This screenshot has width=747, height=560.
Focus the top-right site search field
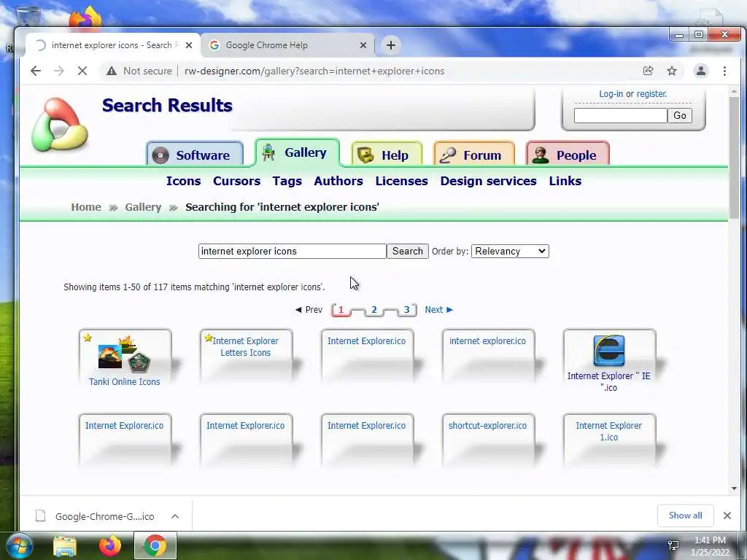pyautogui.click(x=620, y=115)
